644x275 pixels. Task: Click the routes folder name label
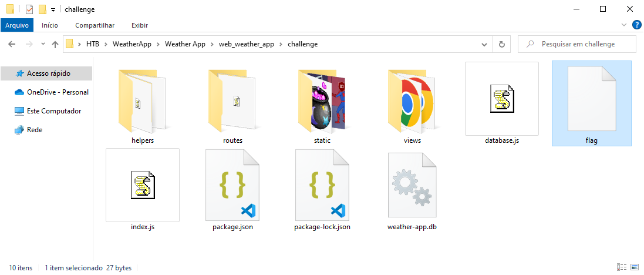[232, 140]
